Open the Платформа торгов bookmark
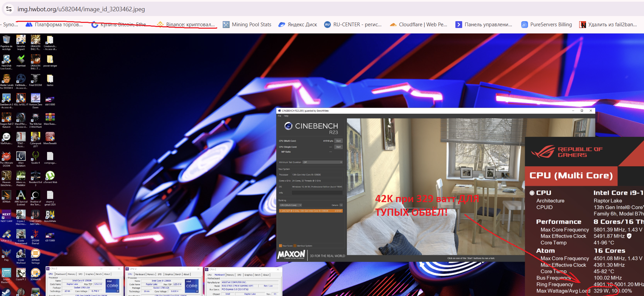 54,25
